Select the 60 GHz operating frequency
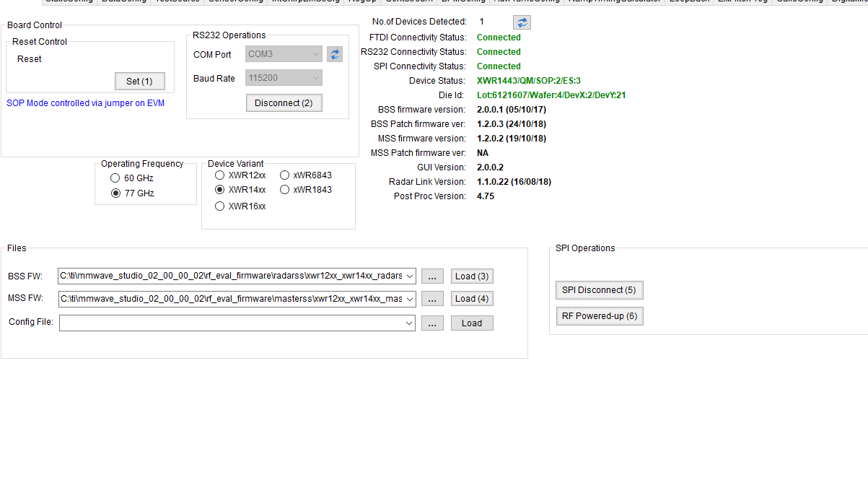 115,178
